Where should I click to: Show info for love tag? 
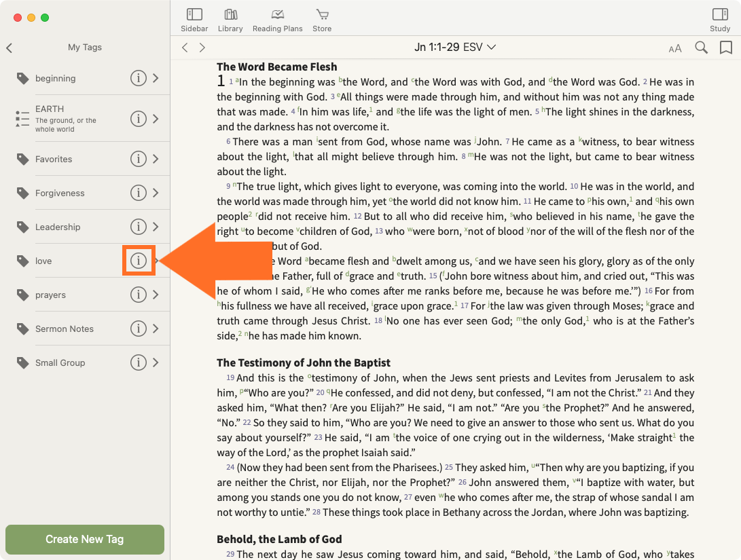tap(139, 261)
